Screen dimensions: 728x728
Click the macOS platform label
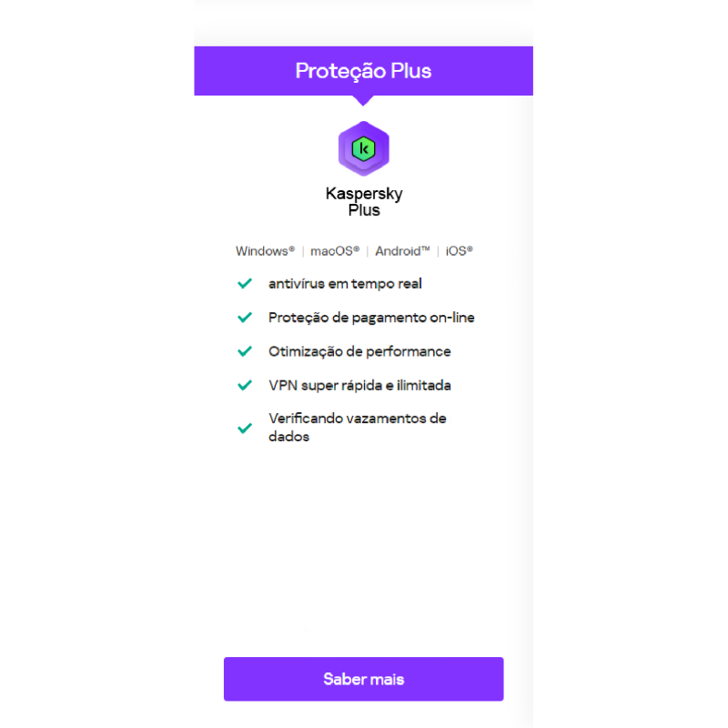pyautogui.click(x=335, y=251)
